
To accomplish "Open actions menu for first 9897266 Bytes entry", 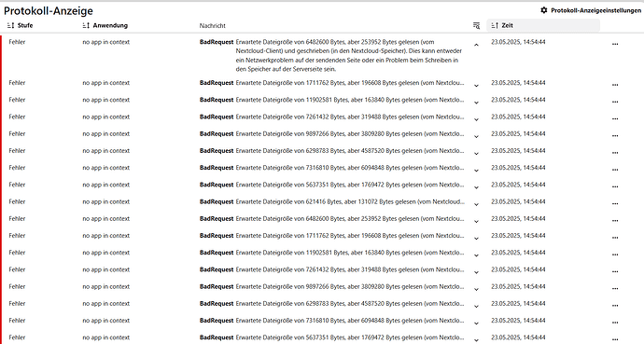I will tap(615, 136).
